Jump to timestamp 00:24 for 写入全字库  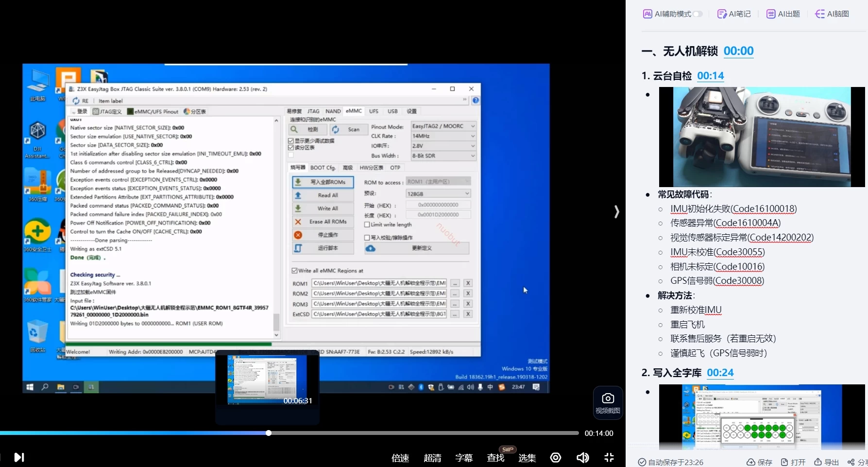[x=720, y=373]
